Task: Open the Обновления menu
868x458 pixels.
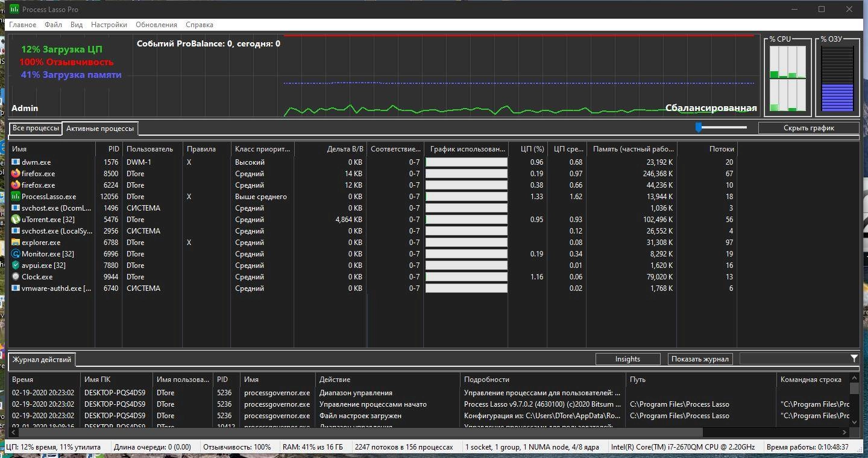Action: (156, 25)
